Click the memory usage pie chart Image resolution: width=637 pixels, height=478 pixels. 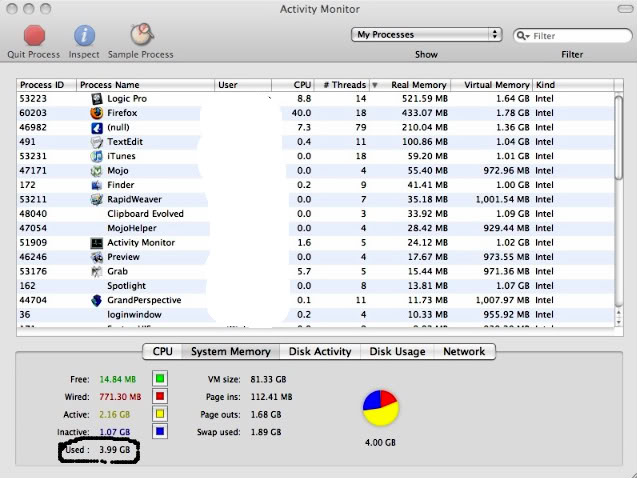click(381, 408)
